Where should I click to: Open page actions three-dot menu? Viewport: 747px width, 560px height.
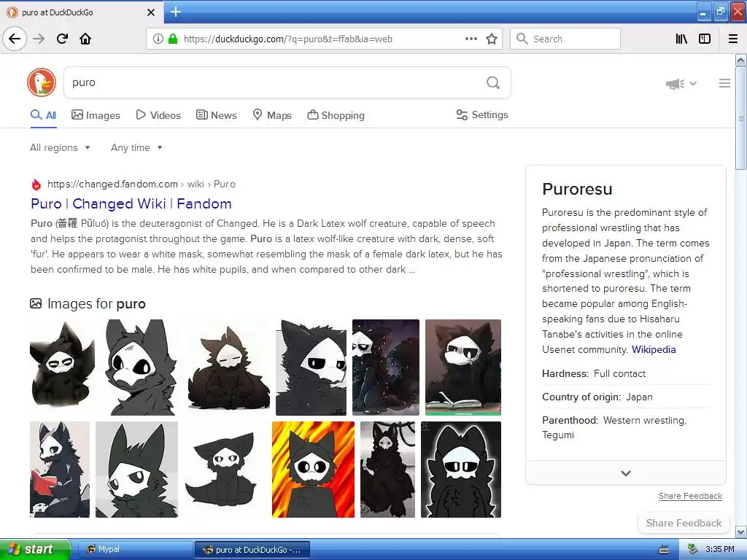[471, 39]
